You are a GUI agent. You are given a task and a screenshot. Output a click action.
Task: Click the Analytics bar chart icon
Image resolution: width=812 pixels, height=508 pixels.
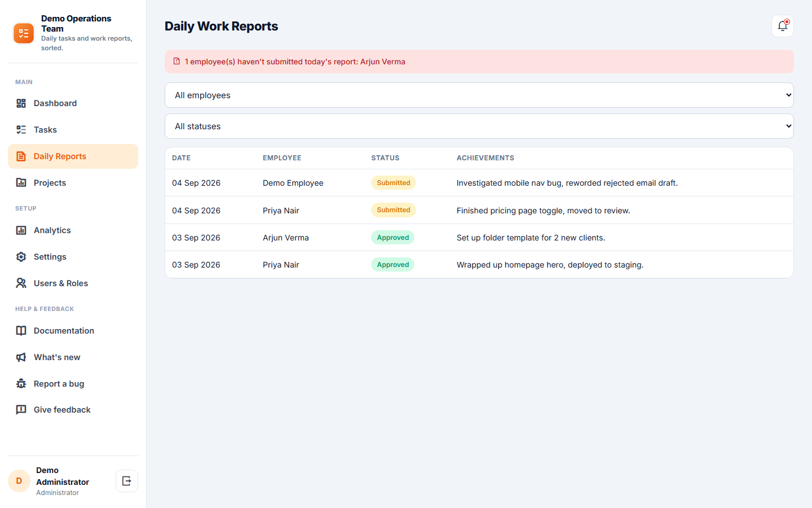[21, 230]
